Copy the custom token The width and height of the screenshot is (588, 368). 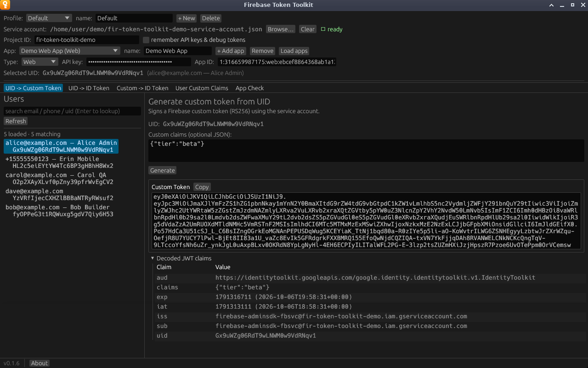202,187
